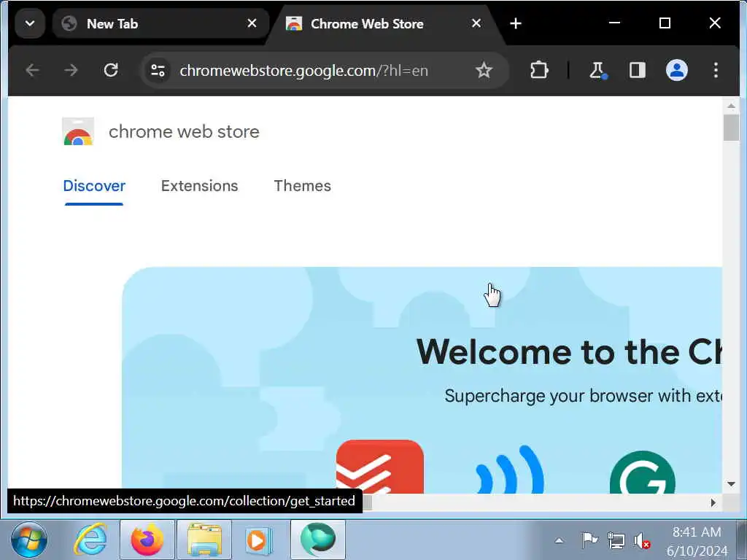Open Chrome three-dot menu

pos(716,71)
